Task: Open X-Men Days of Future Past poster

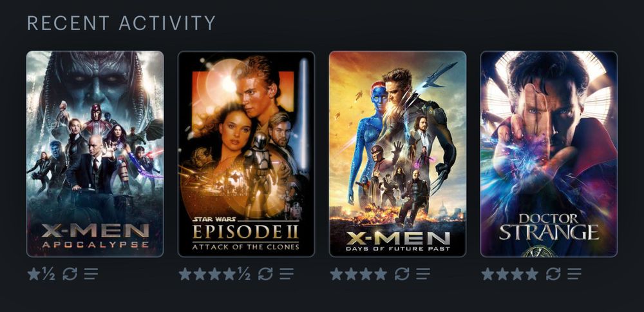Action: point(397,153)
